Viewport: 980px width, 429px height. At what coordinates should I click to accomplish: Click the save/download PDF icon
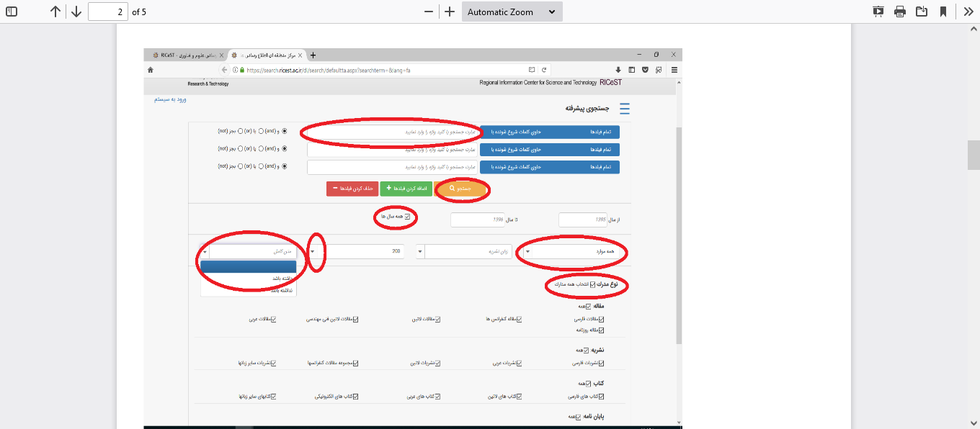tap(921, 12)
